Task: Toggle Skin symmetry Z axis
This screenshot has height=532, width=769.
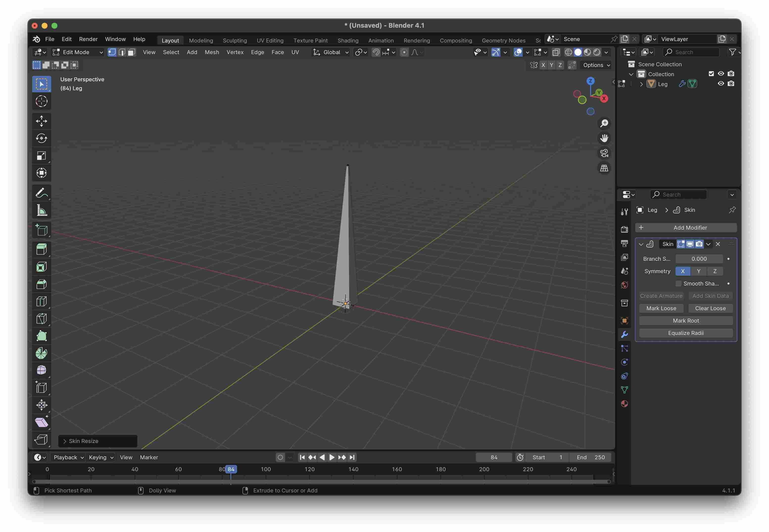Action: click(x=715, y=271)
